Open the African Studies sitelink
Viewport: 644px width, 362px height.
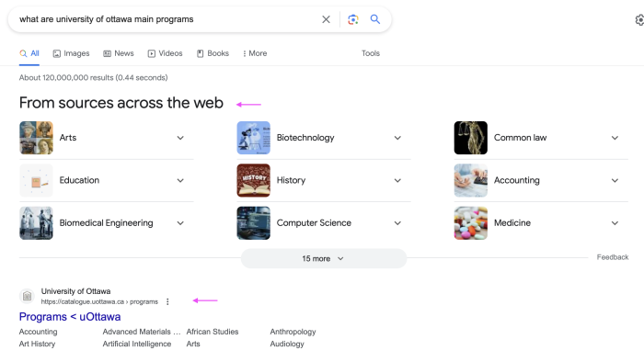(x=213, y=332)
